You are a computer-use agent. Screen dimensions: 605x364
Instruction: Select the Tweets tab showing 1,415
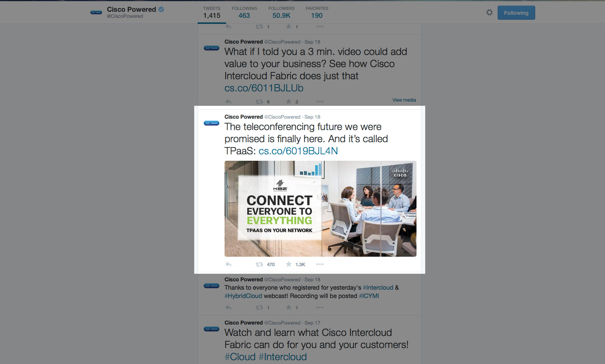click(212, 13)
